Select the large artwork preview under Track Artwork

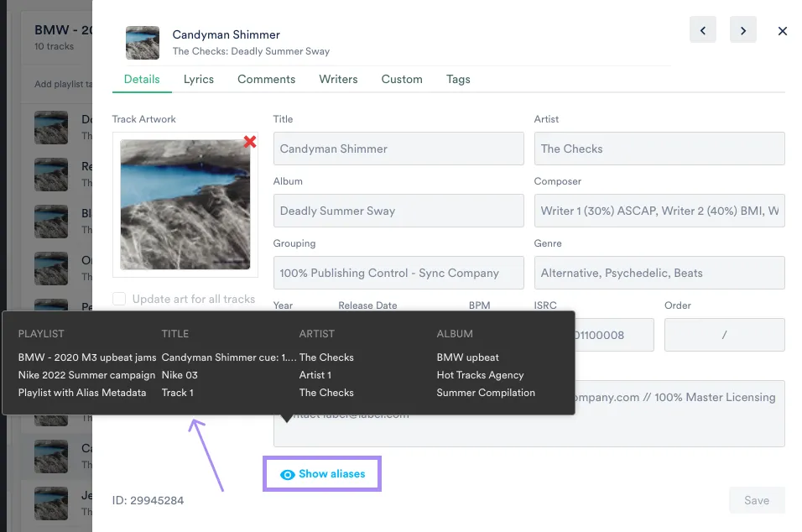185,204
